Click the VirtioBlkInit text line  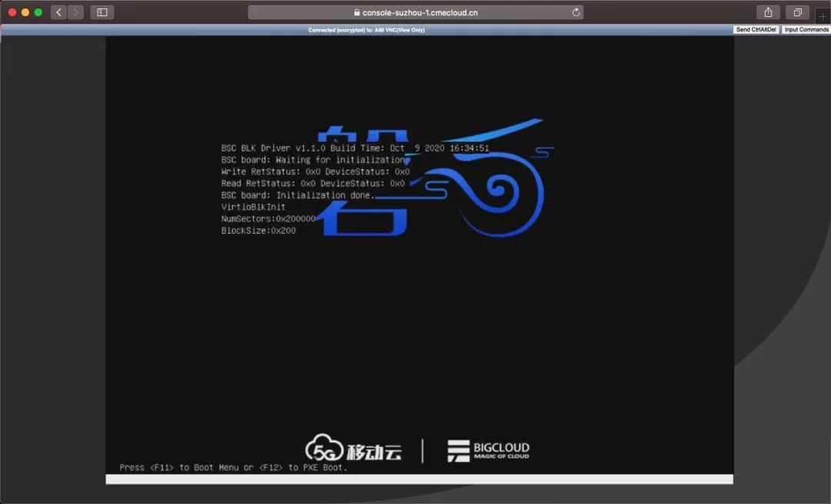coord(253,207)
